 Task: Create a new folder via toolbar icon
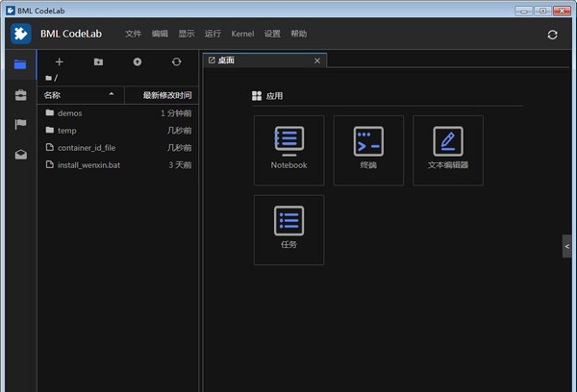point(98,61)
